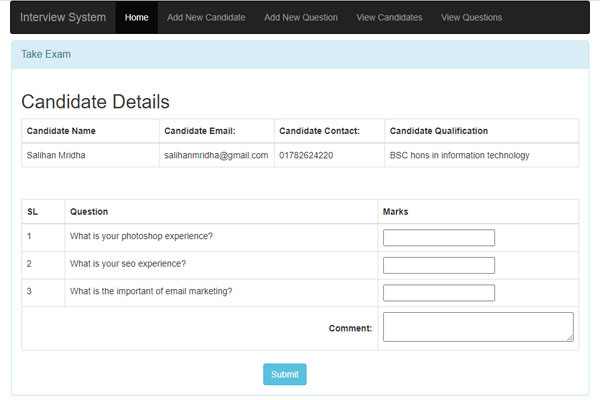
Task: Click the Interview System brand link
Action: click(63, 17)
